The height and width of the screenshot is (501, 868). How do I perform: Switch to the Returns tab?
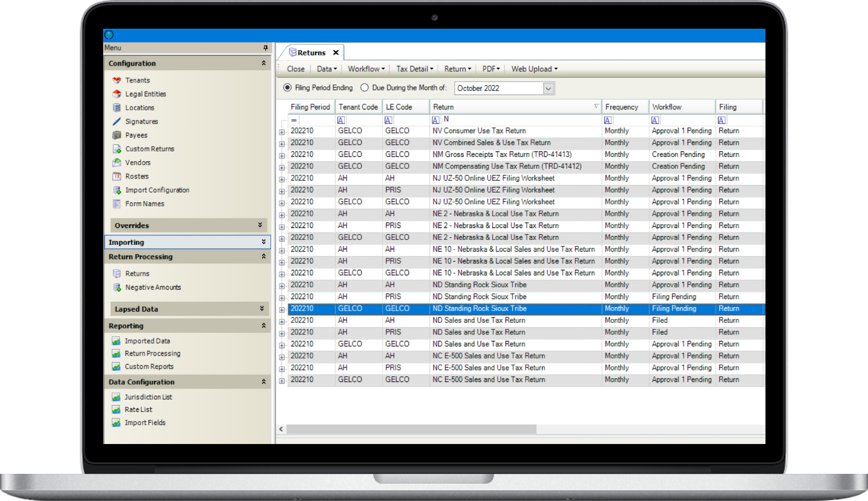click(312, 52)
